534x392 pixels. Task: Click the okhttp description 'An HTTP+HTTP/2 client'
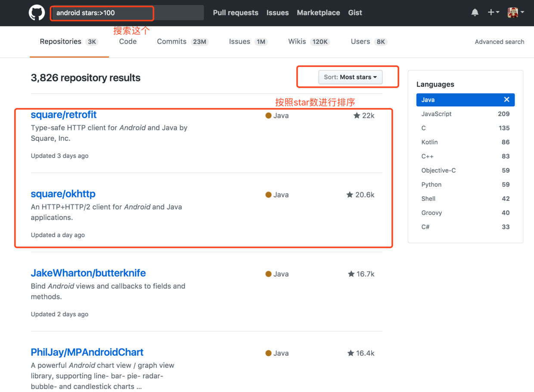106,212
